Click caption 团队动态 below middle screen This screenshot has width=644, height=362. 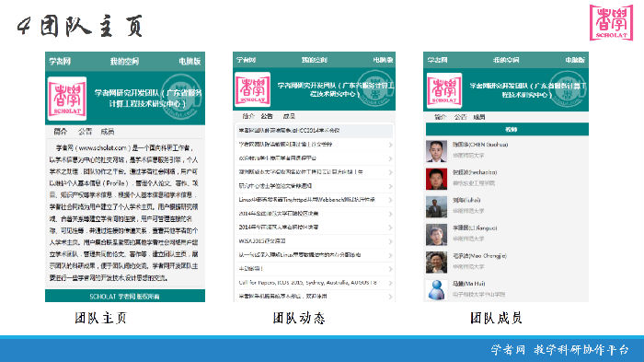point(299,318)
